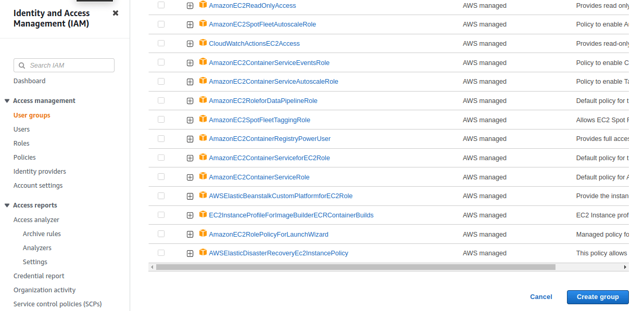This screenshot has height=311, width=644.
Task: Open Identity providers page
Action: pos(40,172)
